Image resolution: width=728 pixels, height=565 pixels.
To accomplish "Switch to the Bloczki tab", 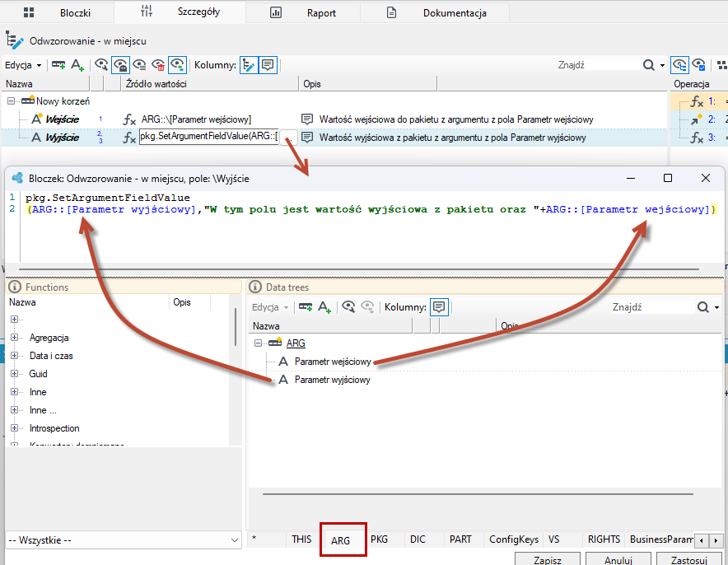I will click(57, 12).
